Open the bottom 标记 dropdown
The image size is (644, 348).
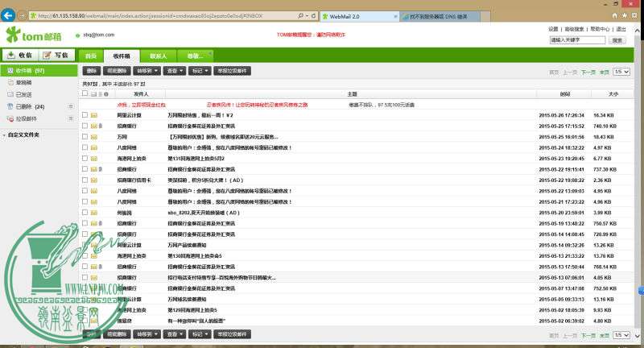click(200, 334)
